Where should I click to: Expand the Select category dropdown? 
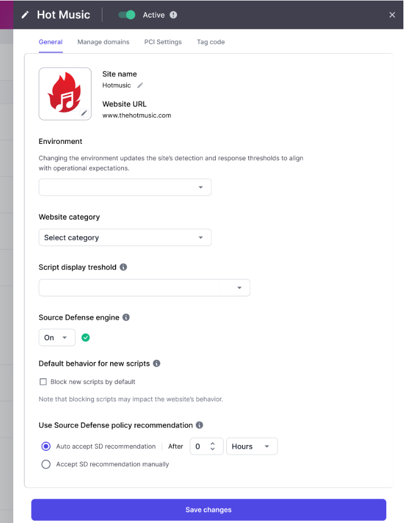pyautogui.click(x=125, y=237)
